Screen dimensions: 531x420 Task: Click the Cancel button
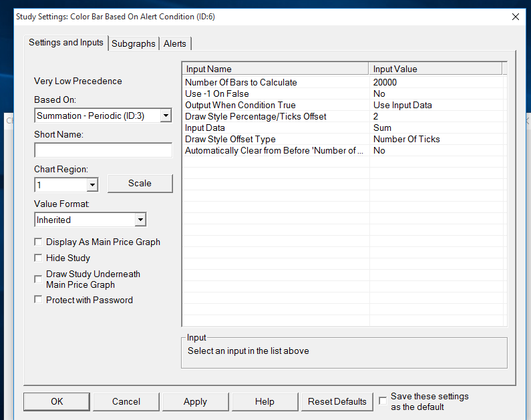click(126, 402)
